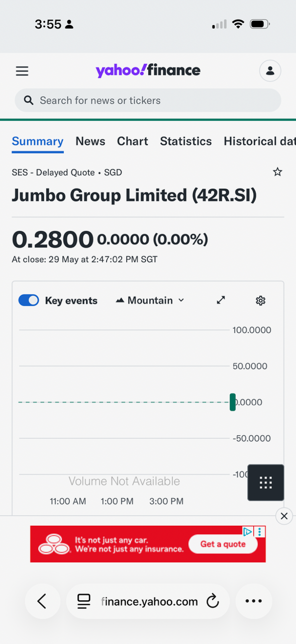Tap Get a quote ad button
Screen dimensions: 296x644
[x=223, y=544]
